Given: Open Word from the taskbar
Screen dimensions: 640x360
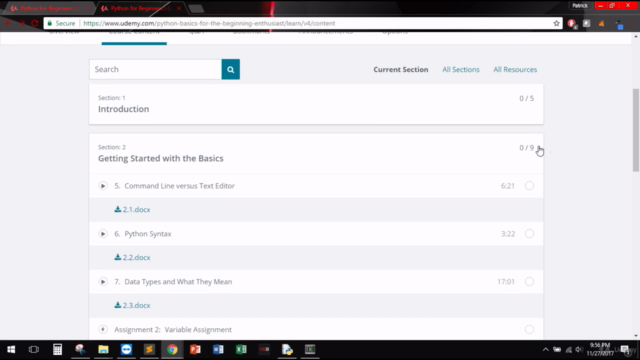Looking at the screenshot, I should pyautogui.click(x=218, y=349).
